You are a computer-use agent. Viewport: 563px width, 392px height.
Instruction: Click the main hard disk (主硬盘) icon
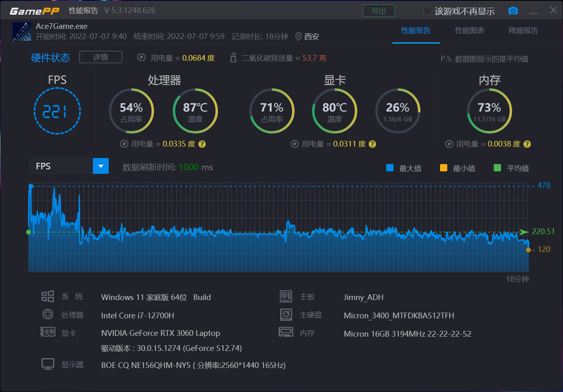pos(286,314)
